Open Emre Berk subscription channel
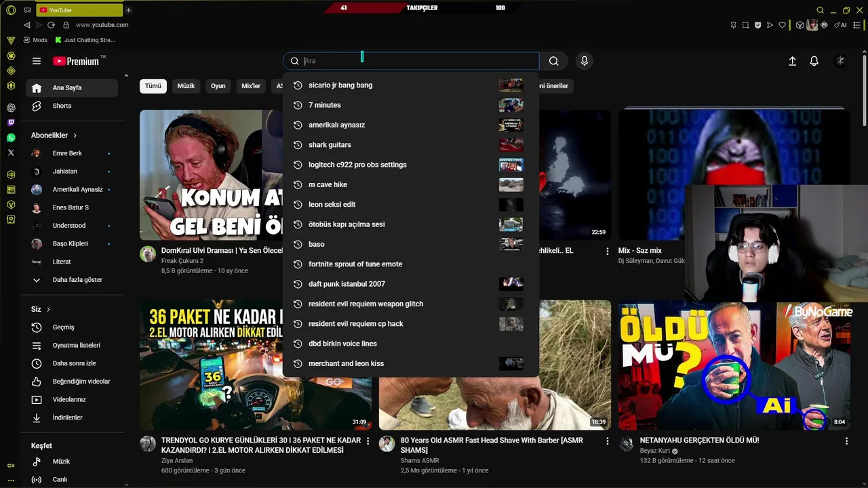The width and height of the screenshot is (868, 488). [72, 153]
